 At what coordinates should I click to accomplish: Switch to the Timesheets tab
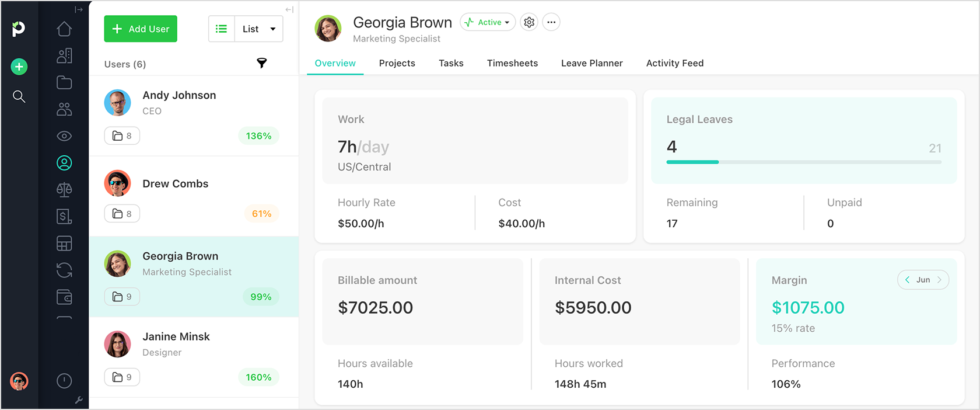point(513,63)
